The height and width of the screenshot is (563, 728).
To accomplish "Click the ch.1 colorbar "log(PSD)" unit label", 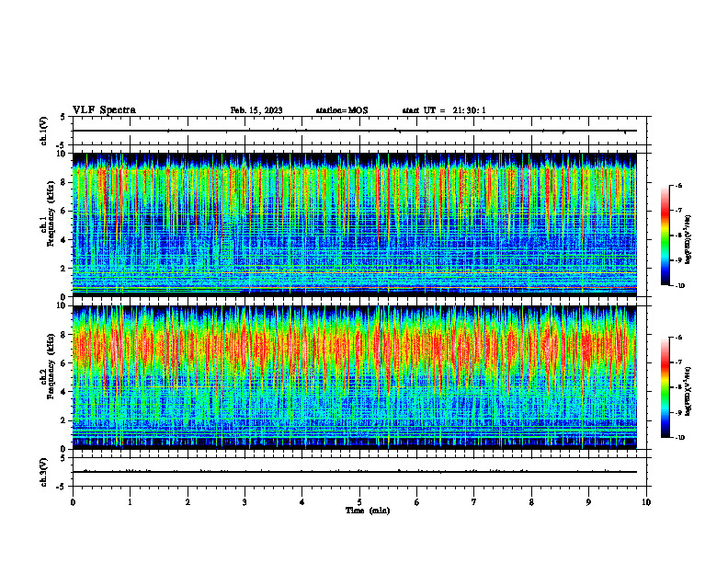I will point(688,239).
